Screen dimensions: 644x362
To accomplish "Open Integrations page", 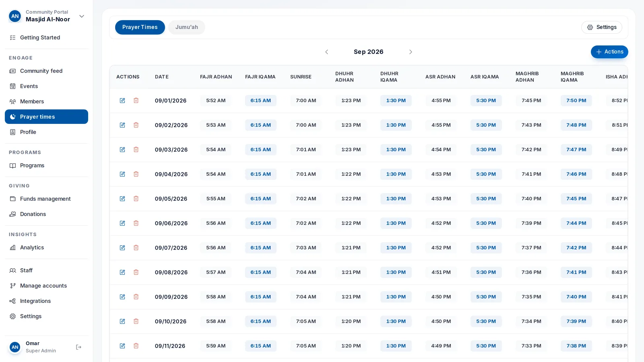I will [x=46, y=301].
